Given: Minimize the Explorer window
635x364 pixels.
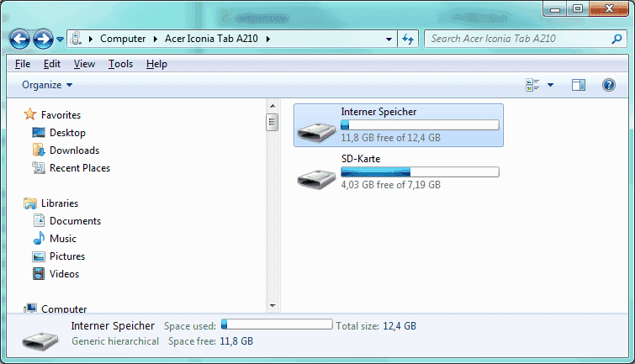Looking at the screenshot, I should 555,9.
